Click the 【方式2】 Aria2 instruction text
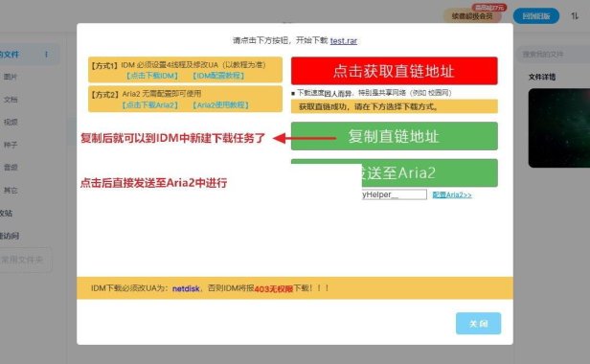 coord(146,94)
